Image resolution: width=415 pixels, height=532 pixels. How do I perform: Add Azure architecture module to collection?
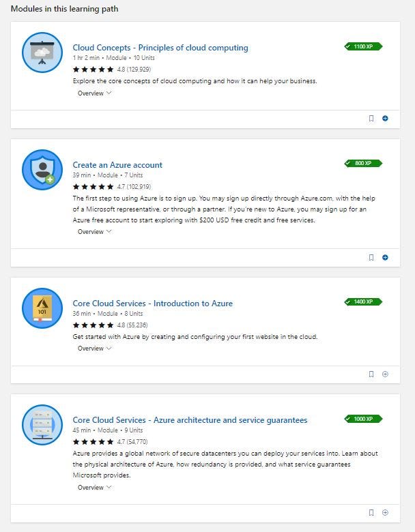click(385, 512)
